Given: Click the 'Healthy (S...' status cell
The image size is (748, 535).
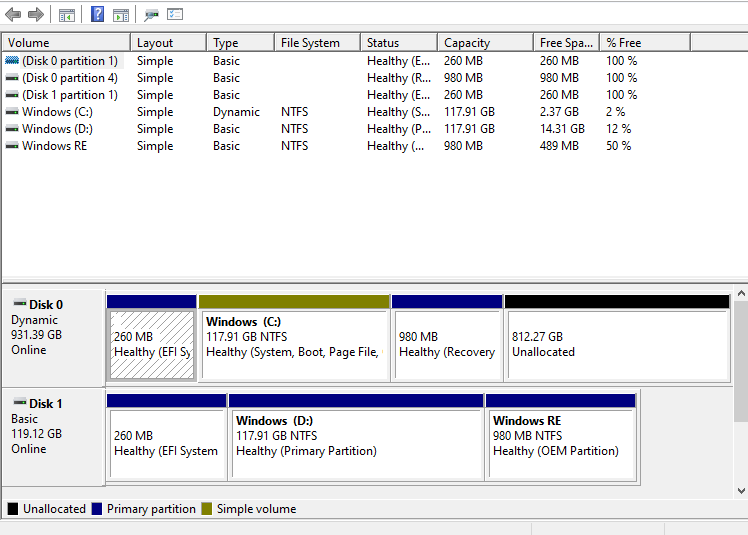Looking at the screenshot, I should [399, 112].
